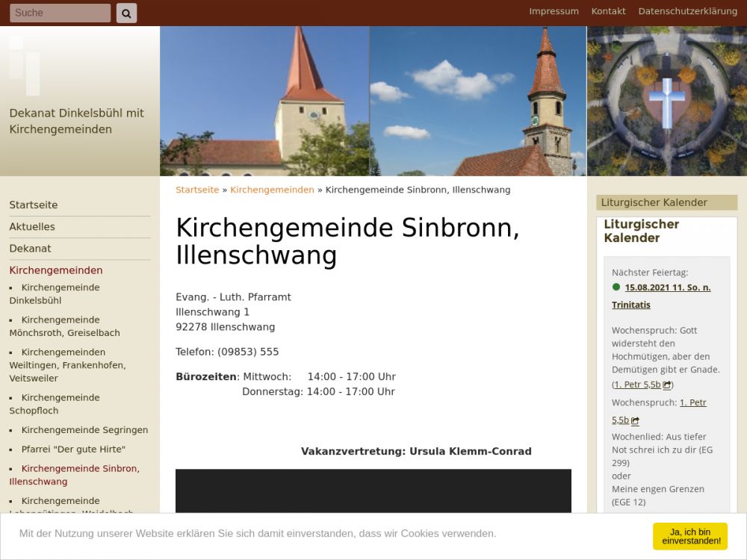The height and width of the screenshot is (560, 747).
Task: Open Dekanat in sidebar menu
Action: pyautogui.click(x=30, y=248)
